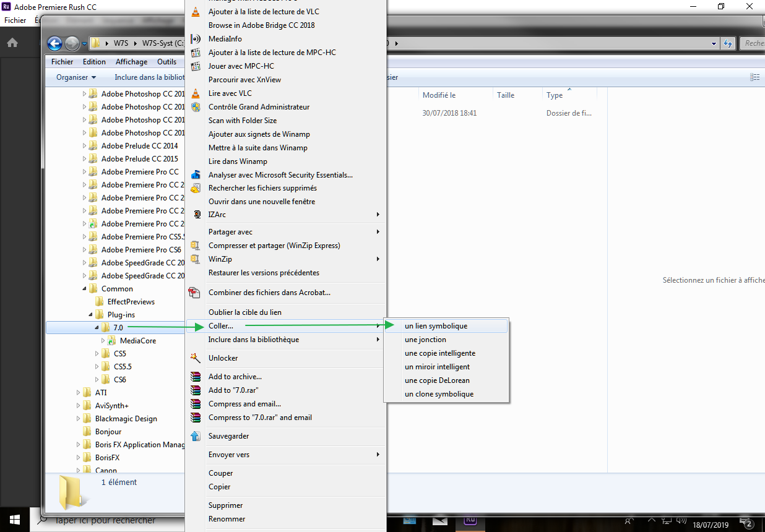
Task: Click the Home icon in Premiere Rush
Action: click(12, 43)
